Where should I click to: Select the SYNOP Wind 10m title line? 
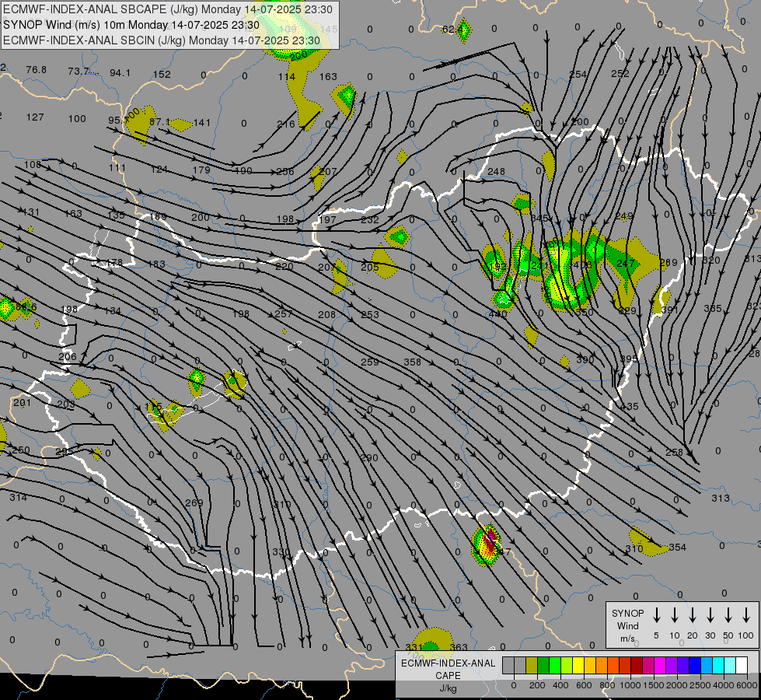pos(131,25)
